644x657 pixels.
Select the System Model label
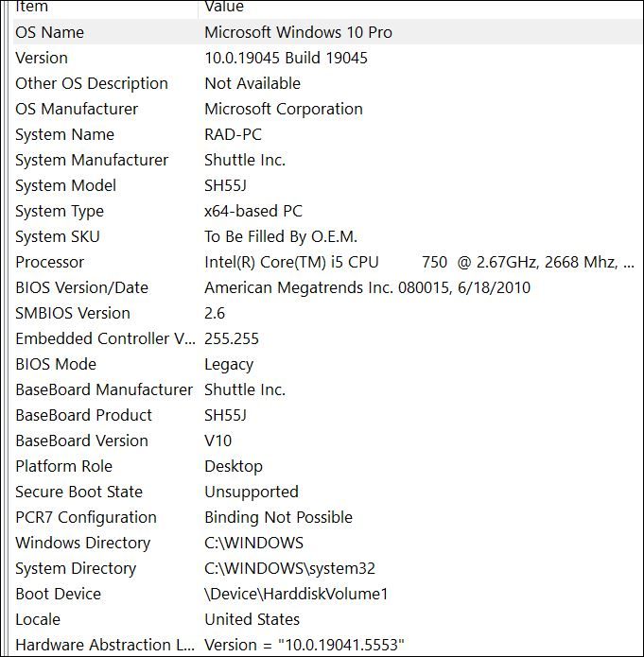(66, 185)
